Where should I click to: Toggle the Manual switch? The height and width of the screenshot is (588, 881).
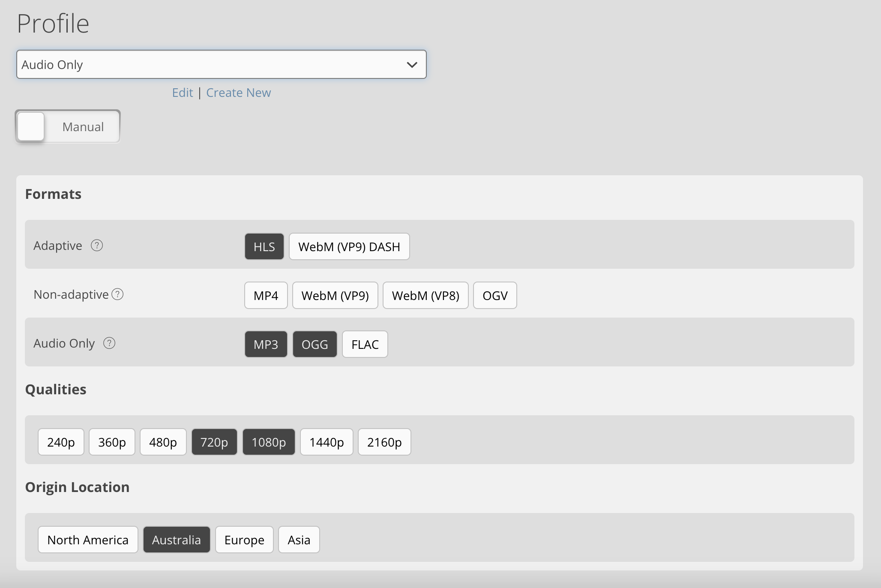[68, 126]
